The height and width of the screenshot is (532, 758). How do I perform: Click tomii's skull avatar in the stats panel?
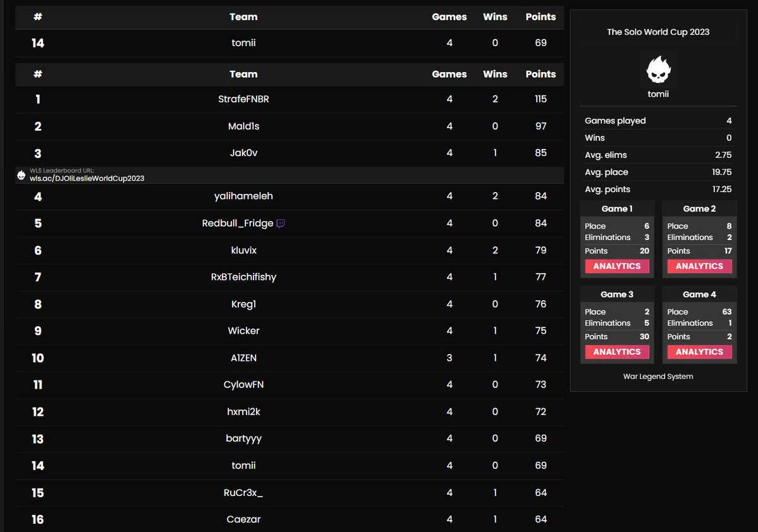(x=657, y=68)
